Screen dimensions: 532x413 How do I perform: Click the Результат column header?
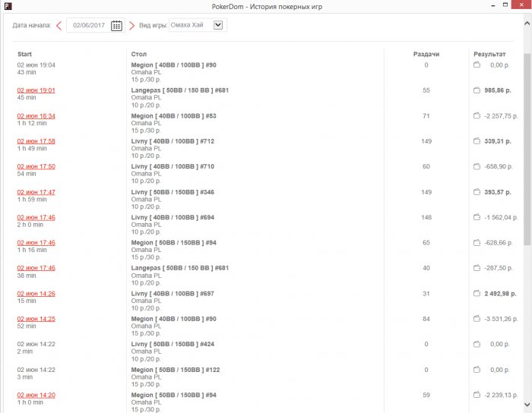click(x=489, y=54)
